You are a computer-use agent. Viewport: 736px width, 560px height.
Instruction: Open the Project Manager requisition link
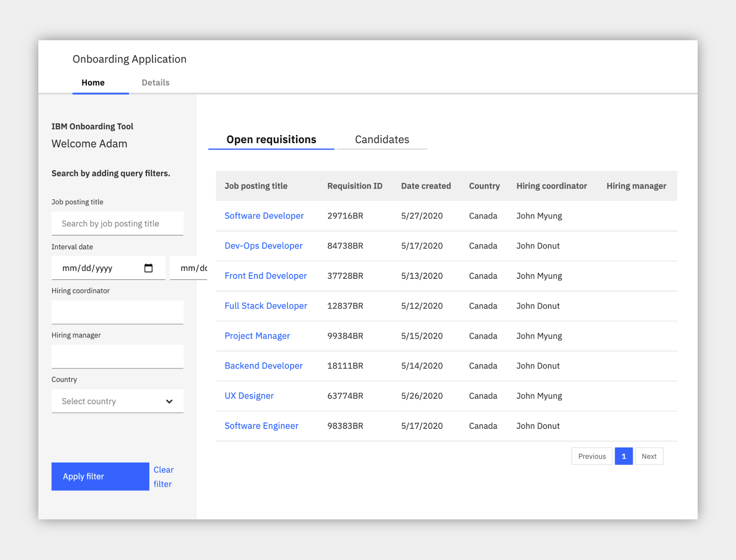click(257, 336)
